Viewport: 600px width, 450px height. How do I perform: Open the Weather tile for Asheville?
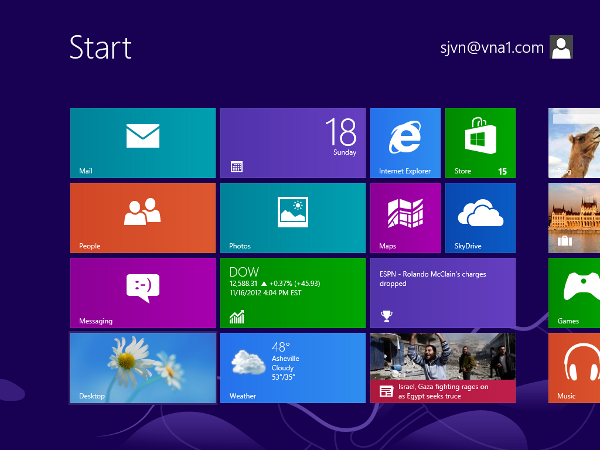tap(293, 368)
